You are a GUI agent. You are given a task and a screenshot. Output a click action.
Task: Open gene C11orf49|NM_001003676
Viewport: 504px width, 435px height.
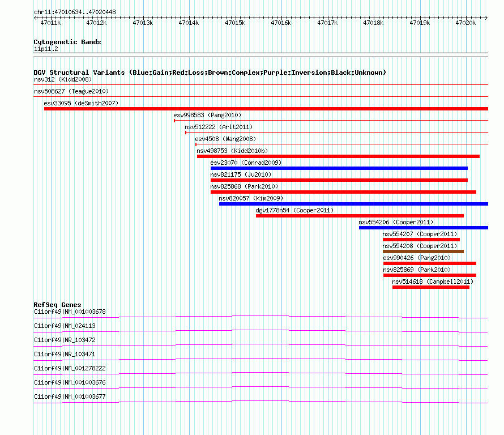click(x=70, y=382)
